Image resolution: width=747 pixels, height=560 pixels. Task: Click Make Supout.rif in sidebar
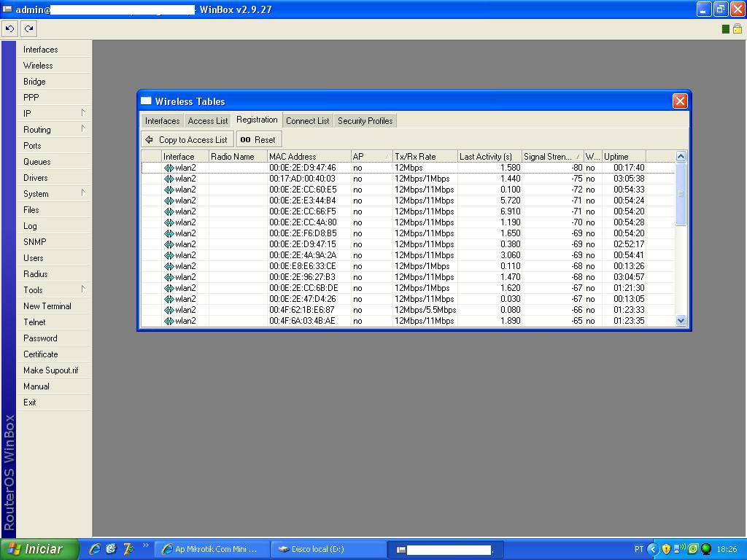click(x=54, y=370)
